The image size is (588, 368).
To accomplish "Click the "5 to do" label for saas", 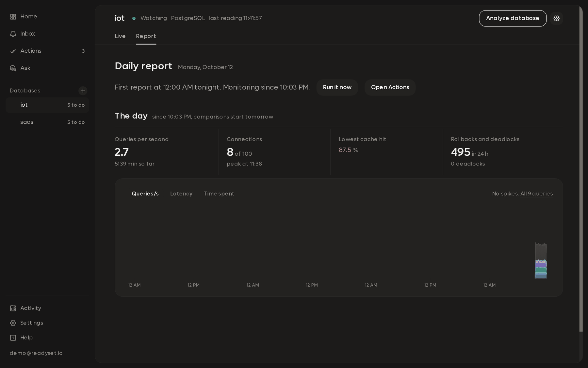I will (x=76, y=122).
